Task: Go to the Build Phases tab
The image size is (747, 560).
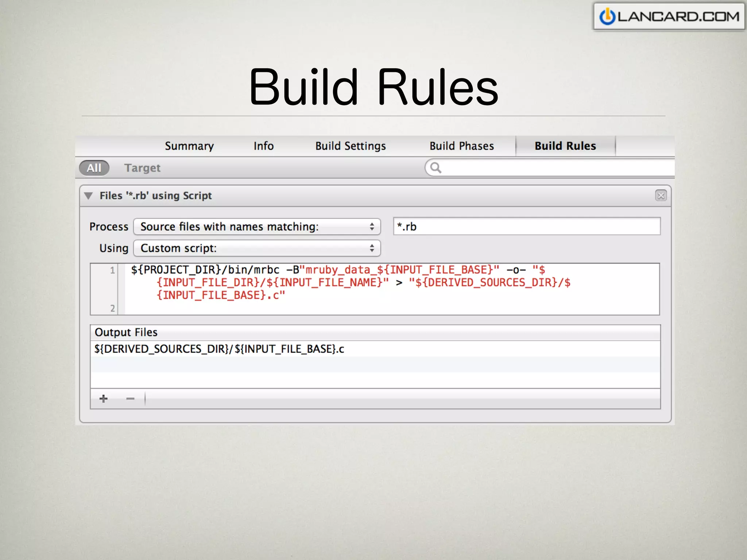Action: 461,146
